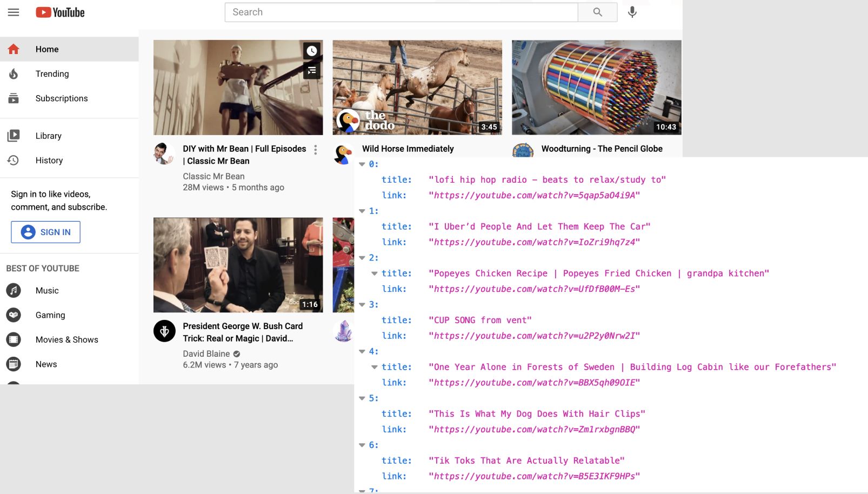Open the David Blaine channel avatar

[164, 331]
